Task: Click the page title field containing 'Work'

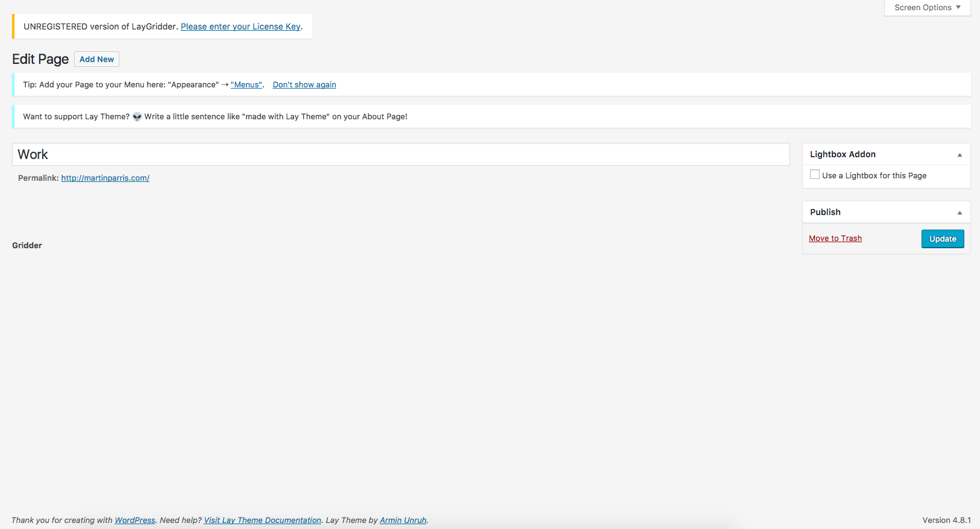Action: (400, 154)
